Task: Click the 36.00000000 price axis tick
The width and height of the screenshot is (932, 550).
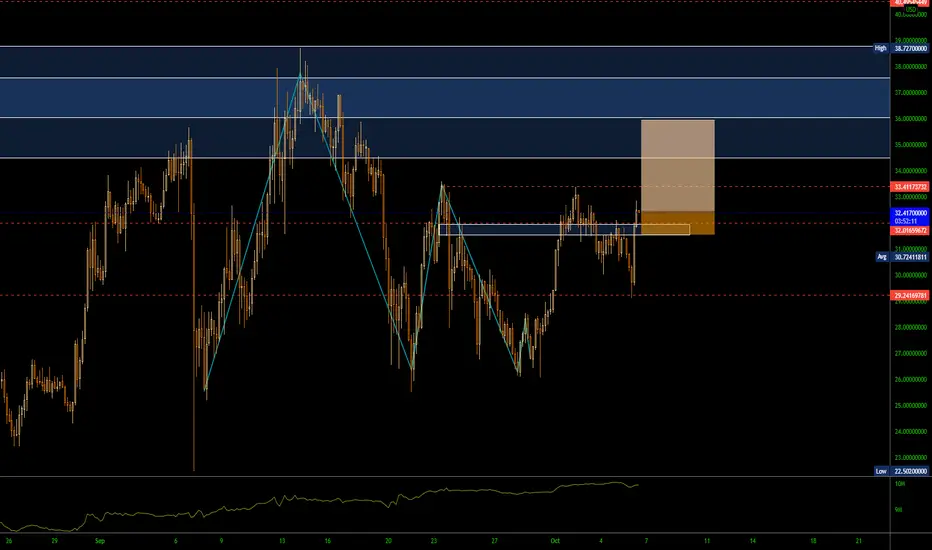Action: click(x=910, y=119)
